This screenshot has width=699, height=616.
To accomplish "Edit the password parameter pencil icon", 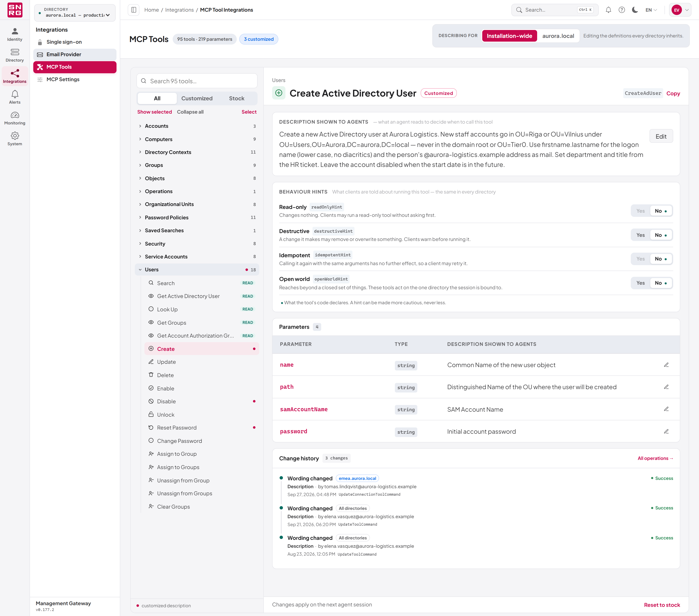I will [666, 431].
